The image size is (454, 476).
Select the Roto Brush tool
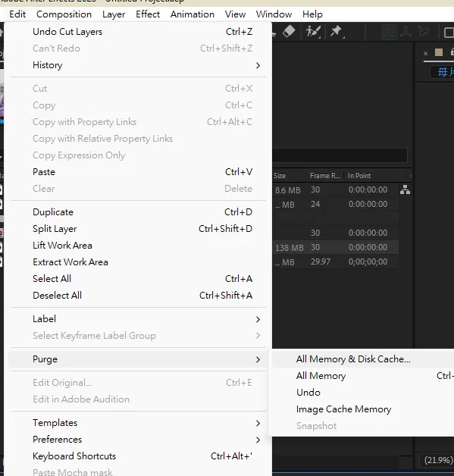tap(313, 32)
